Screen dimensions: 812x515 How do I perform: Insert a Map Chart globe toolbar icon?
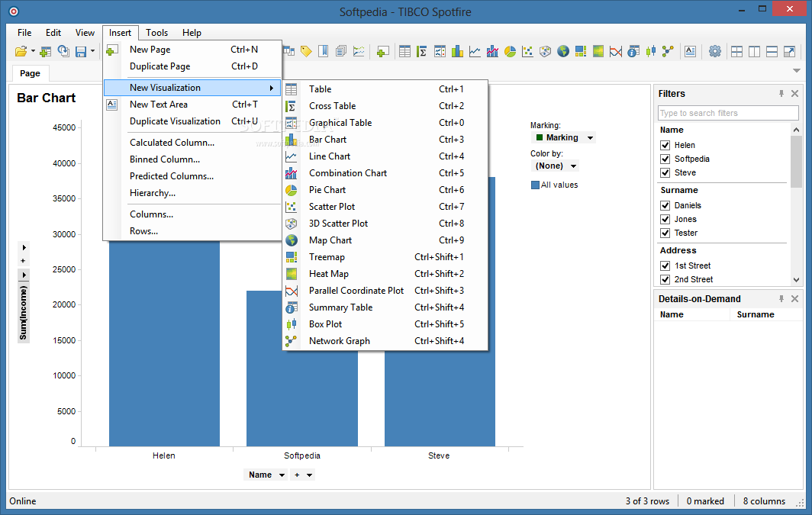pyautogui.click(x=563, y=51)
